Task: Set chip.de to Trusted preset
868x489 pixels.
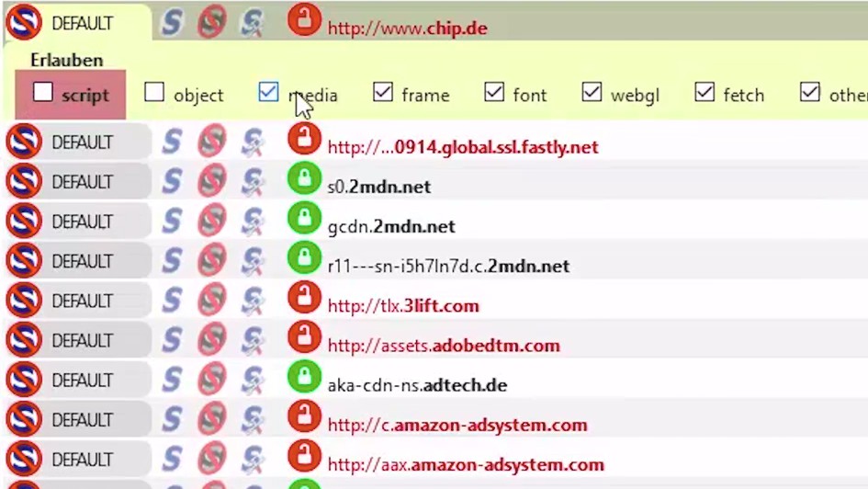Action: point(172,22)
